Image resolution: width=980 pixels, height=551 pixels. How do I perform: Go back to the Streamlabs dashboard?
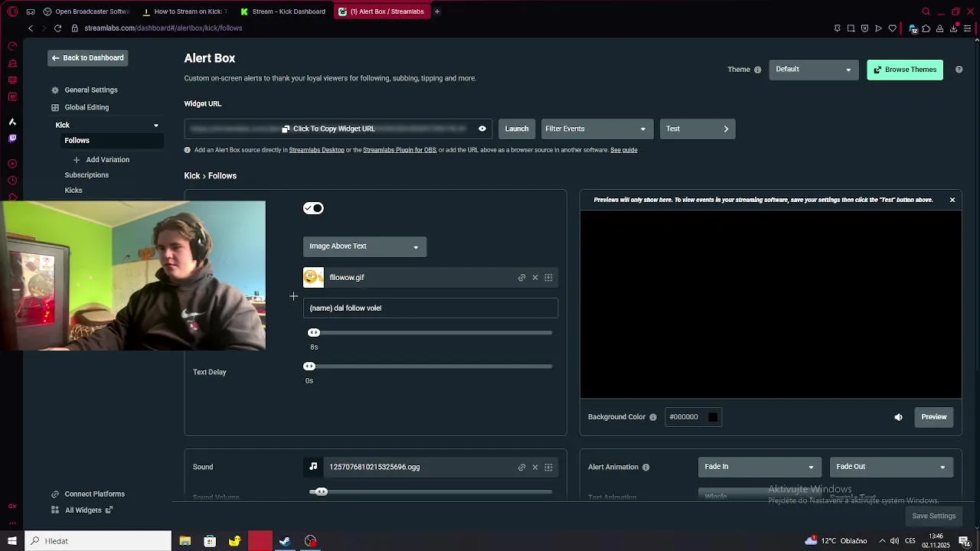click(88, 58)
